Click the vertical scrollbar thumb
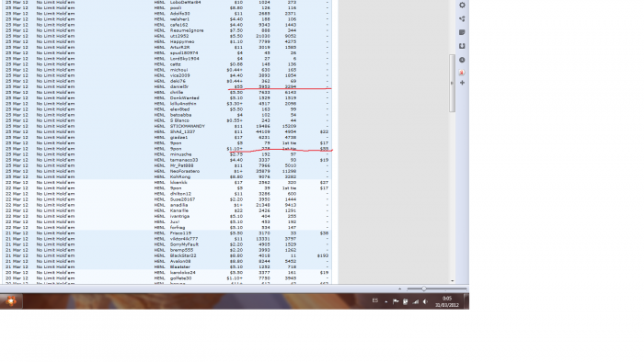The width and height of the screenshot is (644, 362). (x=453, y=83)
